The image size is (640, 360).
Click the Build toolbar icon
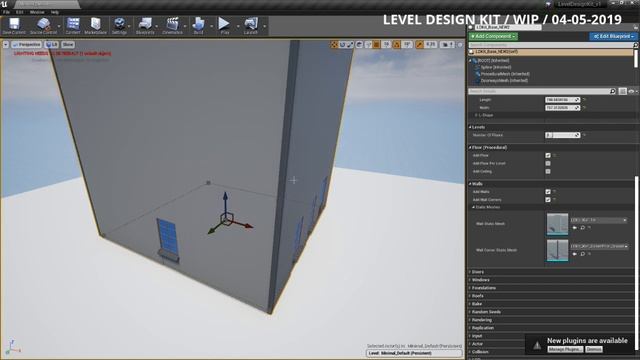[x=198, y=26]
